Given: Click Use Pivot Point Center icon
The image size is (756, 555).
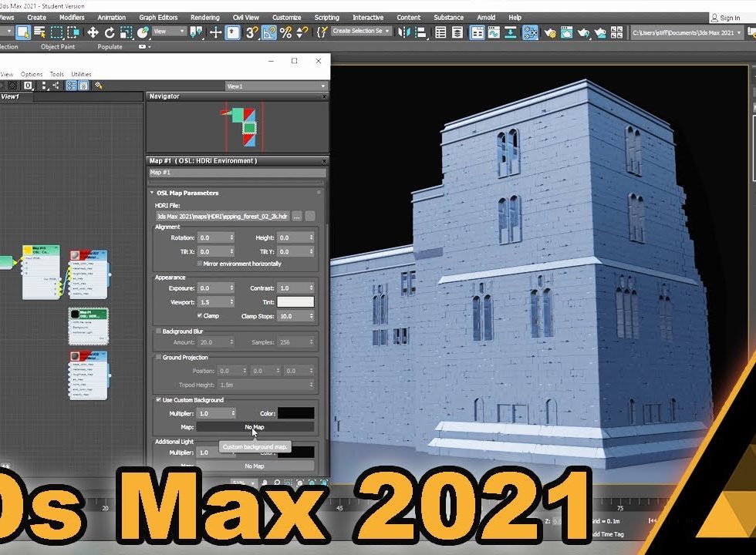Looking at the screenshot, I should pos(196,32).
